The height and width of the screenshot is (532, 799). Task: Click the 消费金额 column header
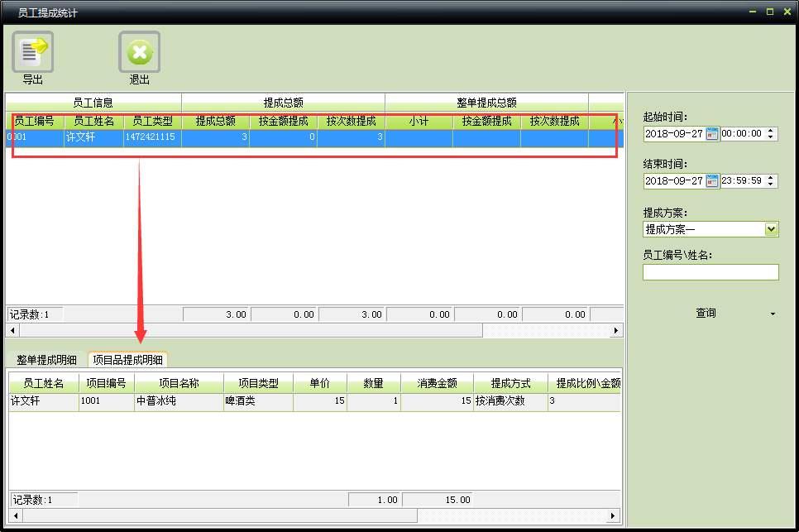(x=438, y=383)
